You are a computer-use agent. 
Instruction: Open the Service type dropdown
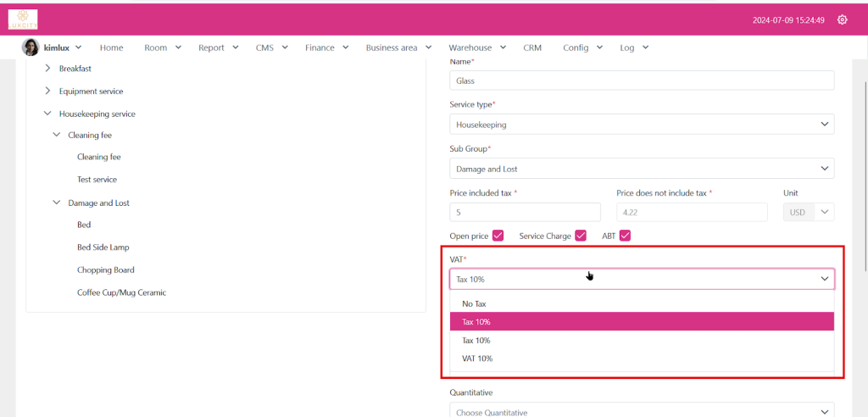pyautogui.click(x=641, y=125)
